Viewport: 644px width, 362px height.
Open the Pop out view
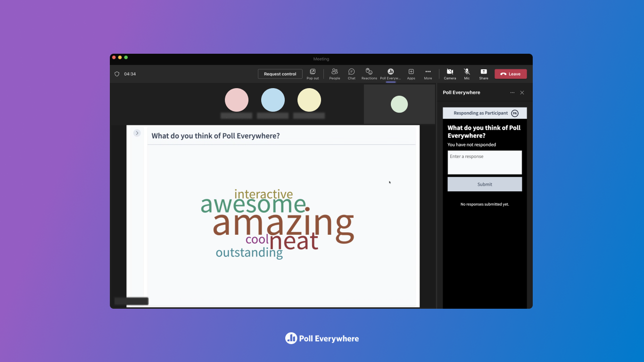[x=313, y=74]
